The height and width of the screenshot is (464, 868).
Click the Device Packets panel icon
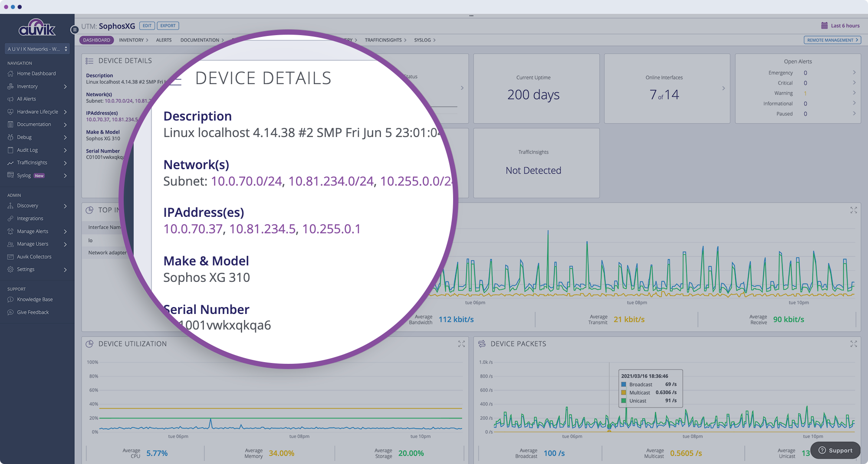pyautogui.click(x=482, y=344)
